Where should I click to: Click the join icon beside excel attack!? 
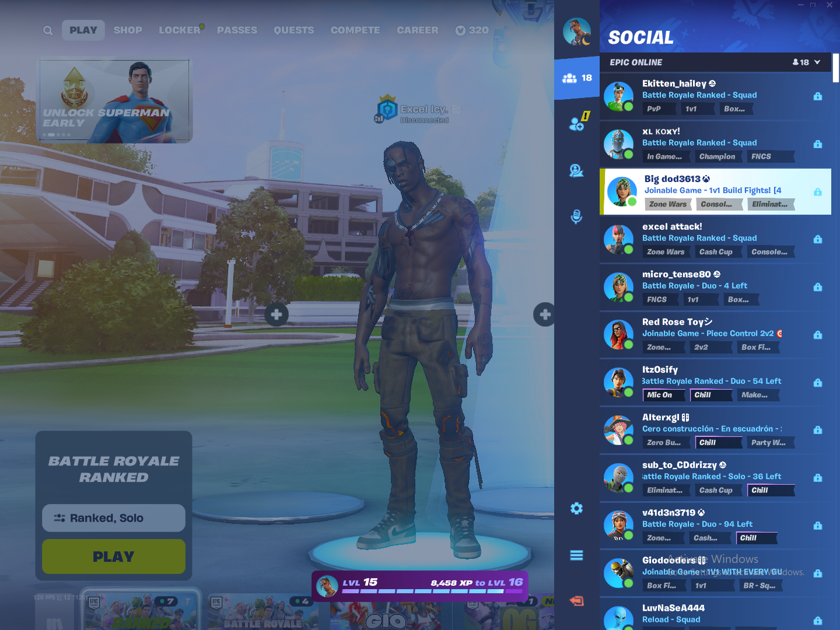tap(818, 239)
